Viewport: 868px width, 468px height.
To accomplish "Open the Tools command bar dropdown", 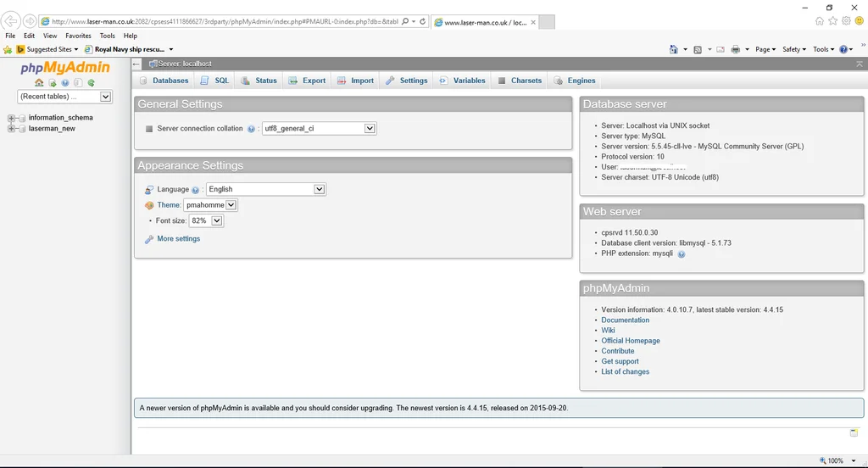I will pyautogui.click(x=823, y=49).
